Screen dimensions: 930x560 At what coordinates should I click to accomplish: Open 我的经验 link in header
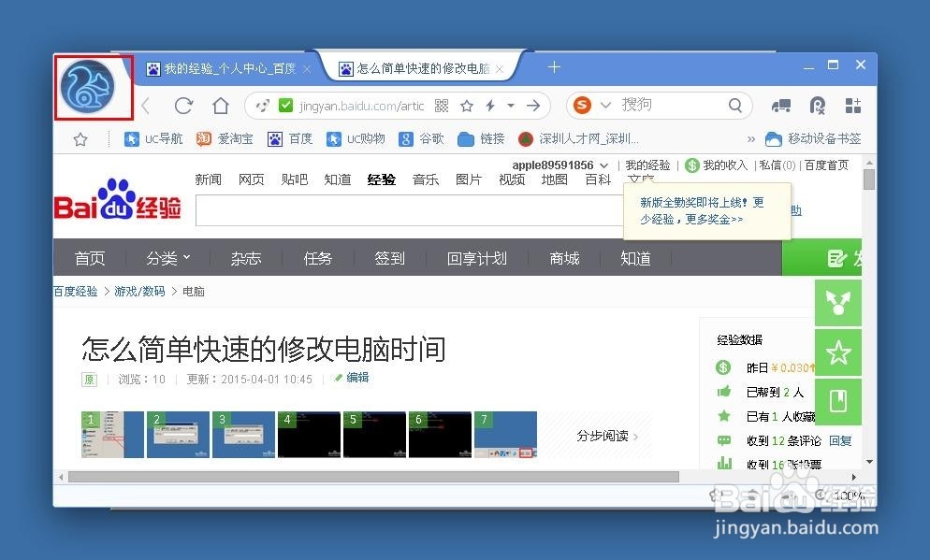(x=647, y=165)
